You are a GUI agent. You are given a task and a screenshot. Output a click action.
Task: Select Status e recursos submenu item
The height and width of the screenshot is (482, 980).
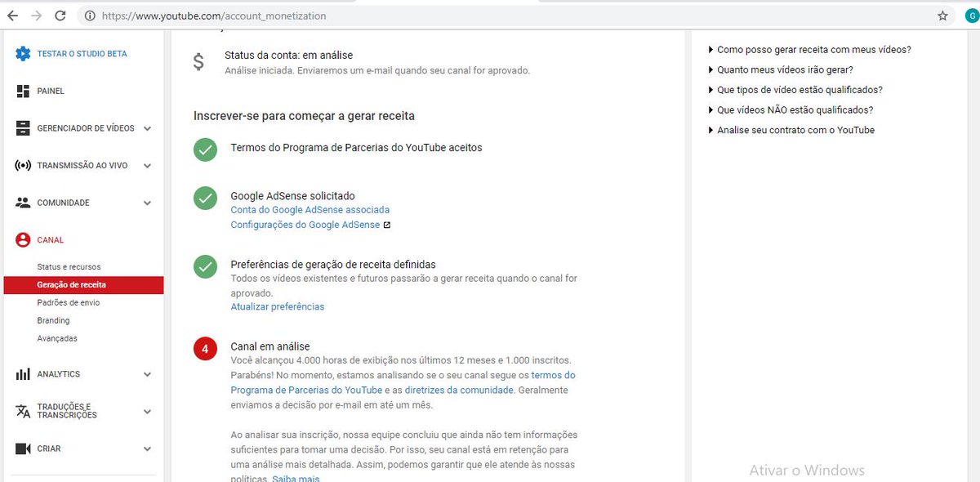(x=69, y=267)
